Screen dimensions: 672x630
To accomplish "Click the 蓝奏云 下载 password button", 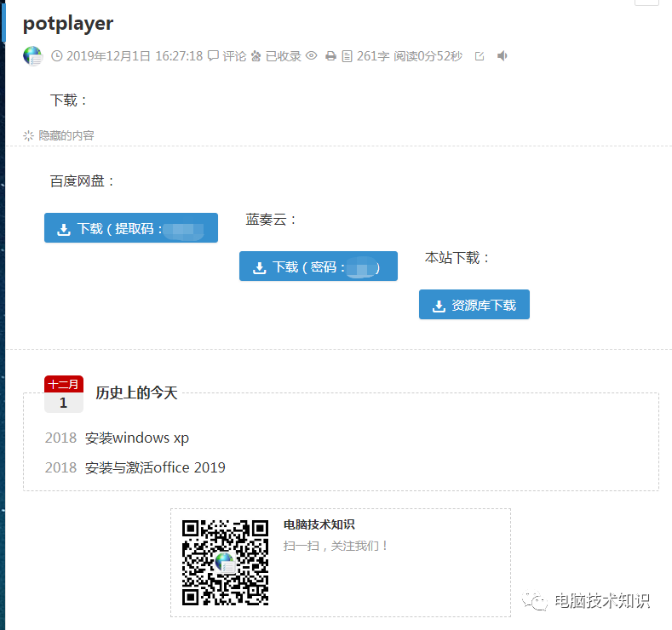I will [318, 266].
